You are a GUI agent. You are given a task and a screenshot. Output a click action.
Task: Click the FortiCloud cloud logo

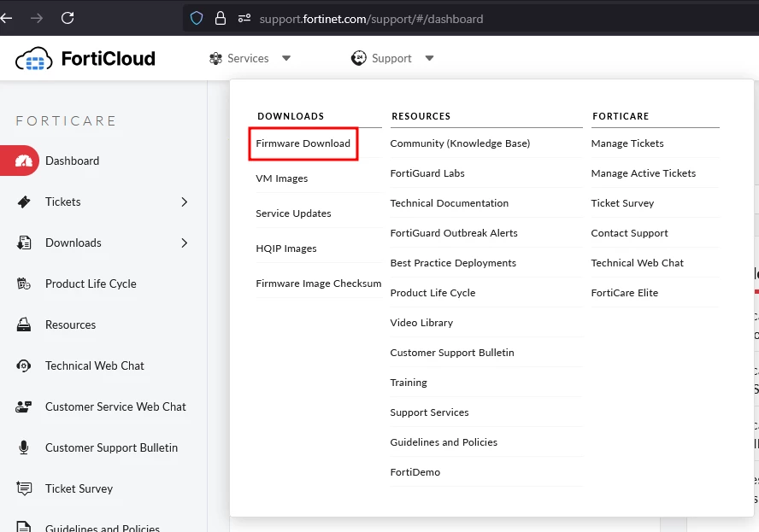33,59
